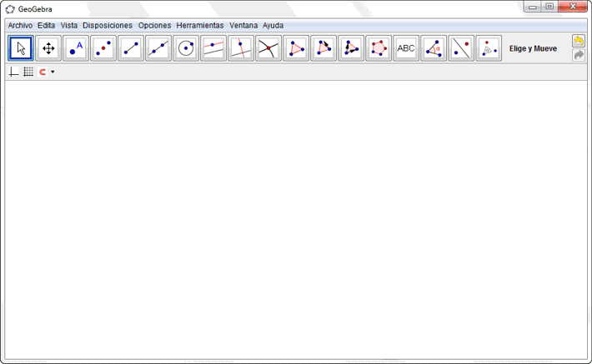This screenshot has width=592, height=364.
Task: Select the line through two points tool
Action: [158, 48]
